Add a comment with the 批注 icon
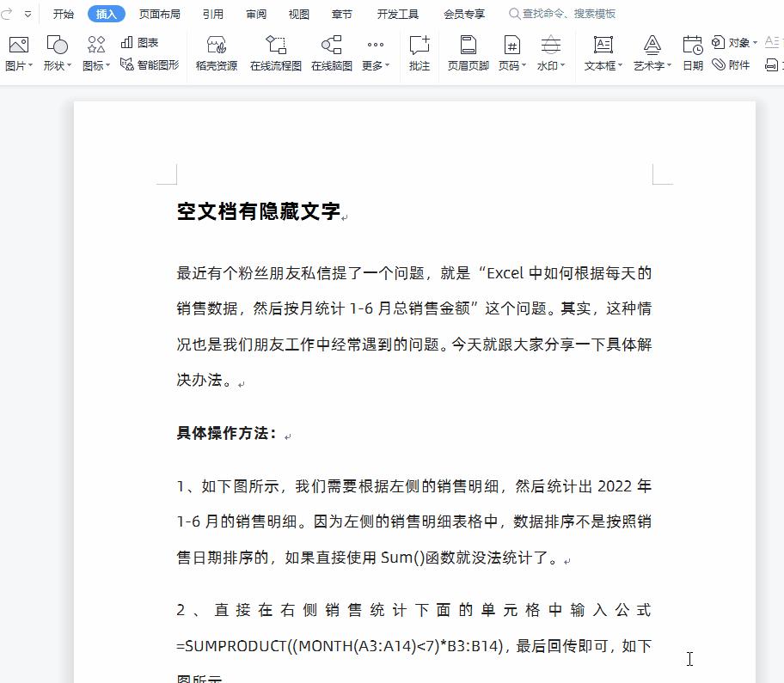 pyautogui.click(x=419, y=53)
